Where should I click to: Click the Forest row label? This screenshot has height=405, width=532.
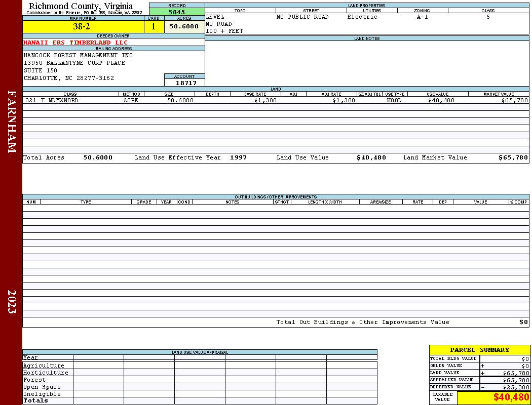coord(34,380)
